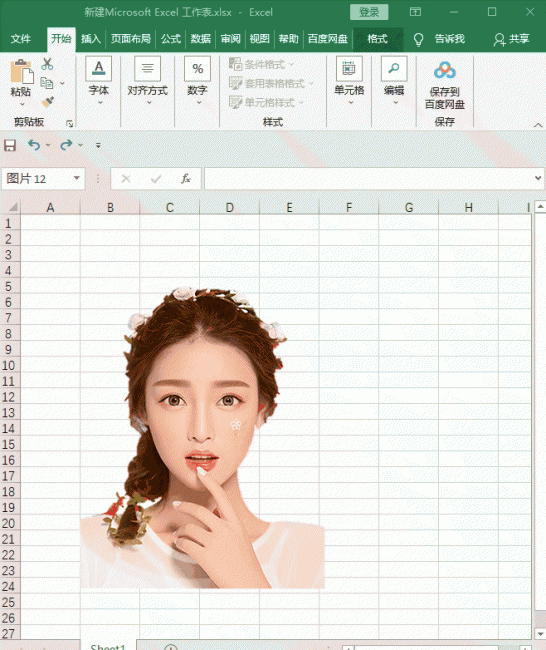Click the Redo arrow icon
This screenshot has height=650, width=546.
click(x=66, y=145)
